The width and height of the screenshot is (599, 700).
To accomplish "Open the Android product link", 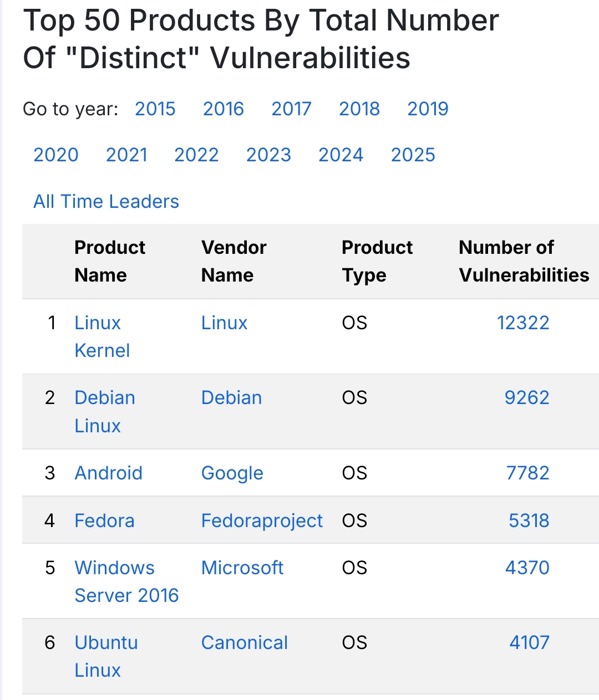I will (x=109, y=473).
